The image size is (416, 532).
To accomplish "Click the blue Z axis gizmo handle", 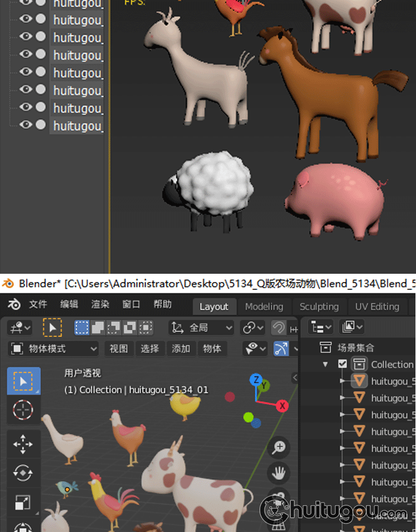I will pyautogui.click(x=256, y=380).
